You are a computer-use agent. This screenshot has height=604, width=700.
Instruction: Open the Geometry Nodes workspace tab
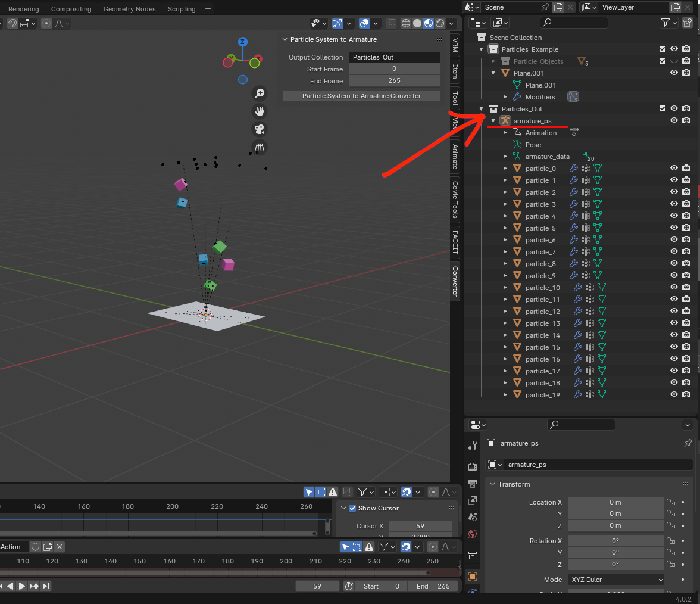pos(129,9)
